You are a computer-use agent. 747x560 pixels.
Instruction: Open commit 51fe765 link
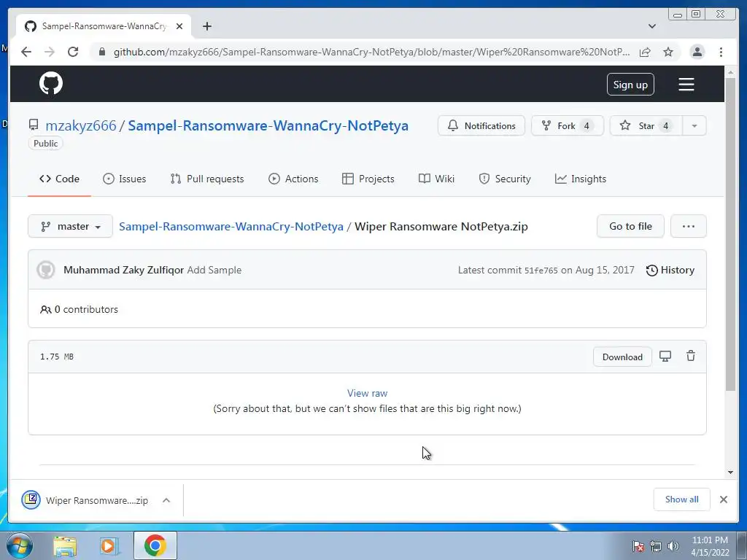(541, 271)
